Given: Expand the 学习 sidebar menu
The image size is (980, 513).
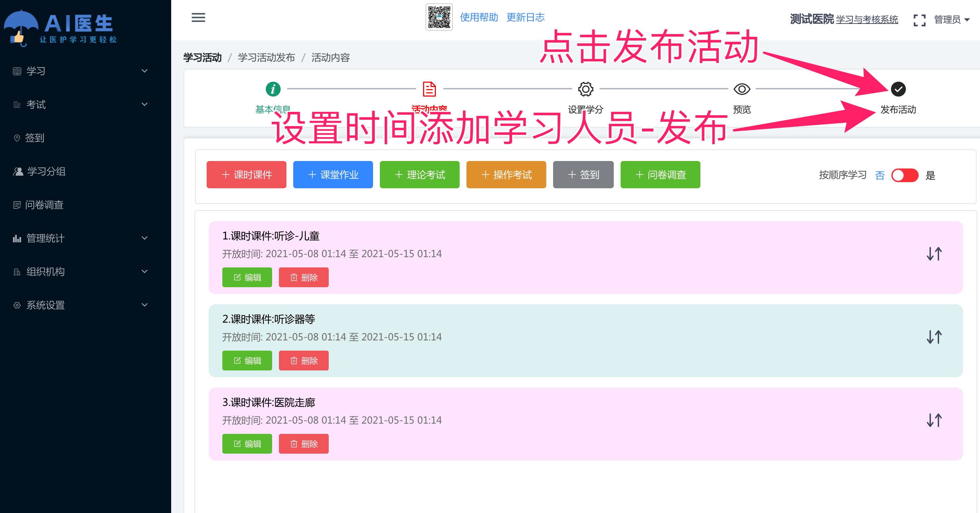Looking at the screenshot, I should 80,71.
